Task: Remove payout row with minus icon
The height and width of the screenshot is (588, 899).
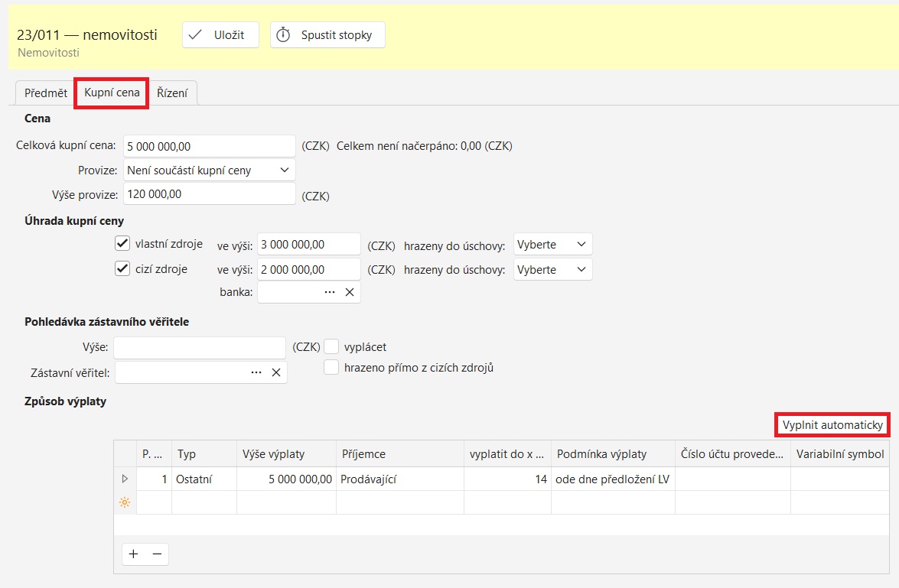Action: [x=157, y=554]
